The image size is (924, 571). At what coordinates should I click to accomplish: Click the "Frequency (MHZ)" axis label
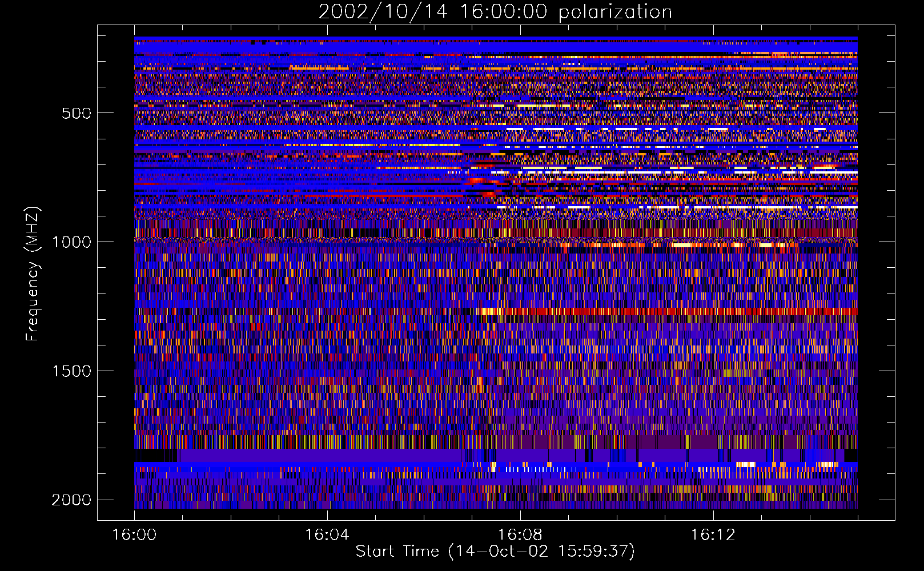[x=33, y=274]
